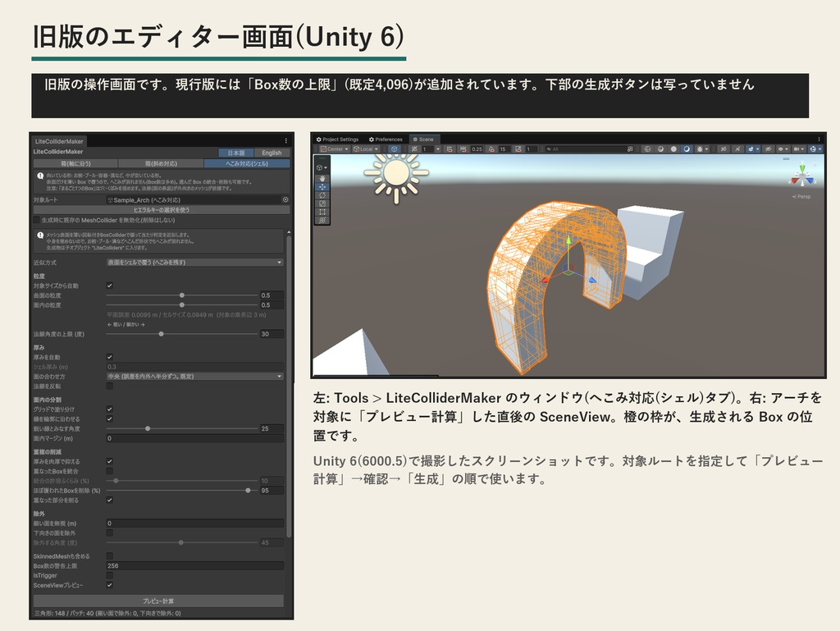Toggle IsTrigger checkbox
The width and height of the screenshot is (840, 631).
pyautogui.click(x=109, y=575)
